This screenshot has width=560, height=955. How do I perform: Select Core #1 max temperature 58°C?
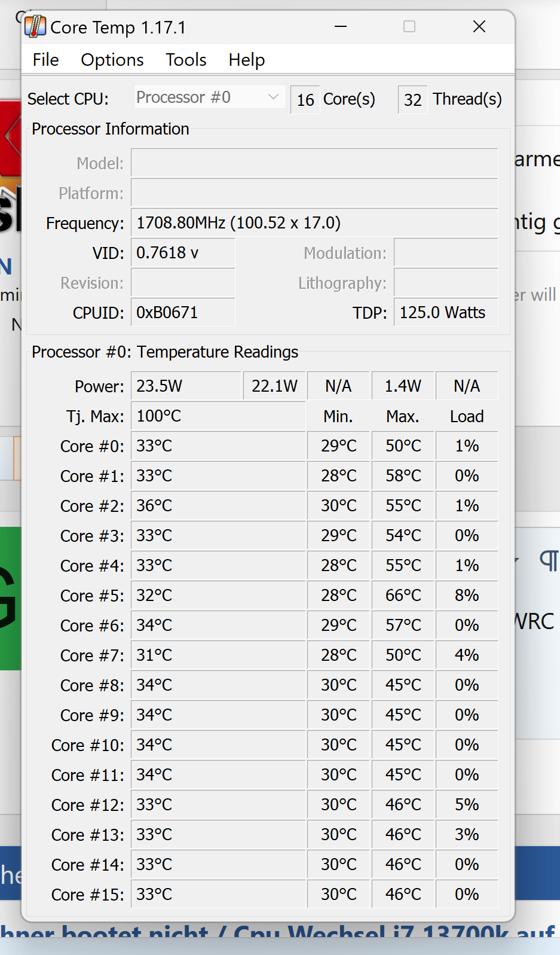[x=403, y=476]
